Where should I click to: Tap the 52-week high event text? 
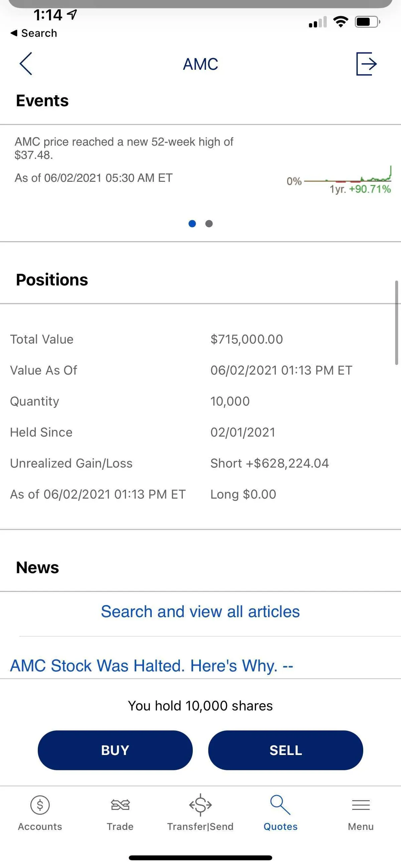pos(124,148)
